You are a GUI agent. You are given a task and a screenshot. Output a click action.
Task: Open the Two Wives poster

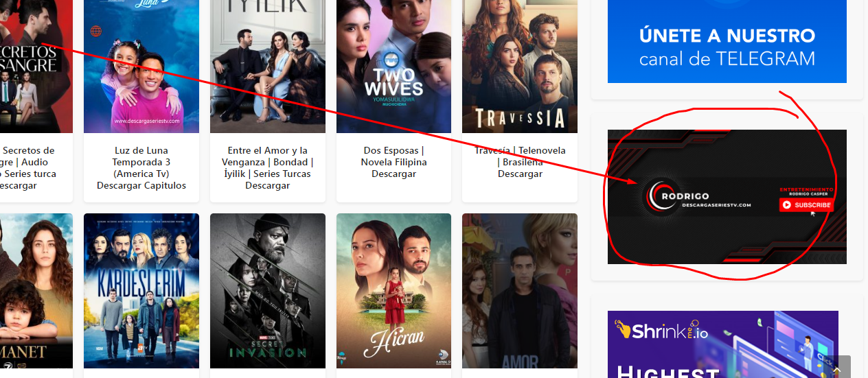click(x=394, y=67)
